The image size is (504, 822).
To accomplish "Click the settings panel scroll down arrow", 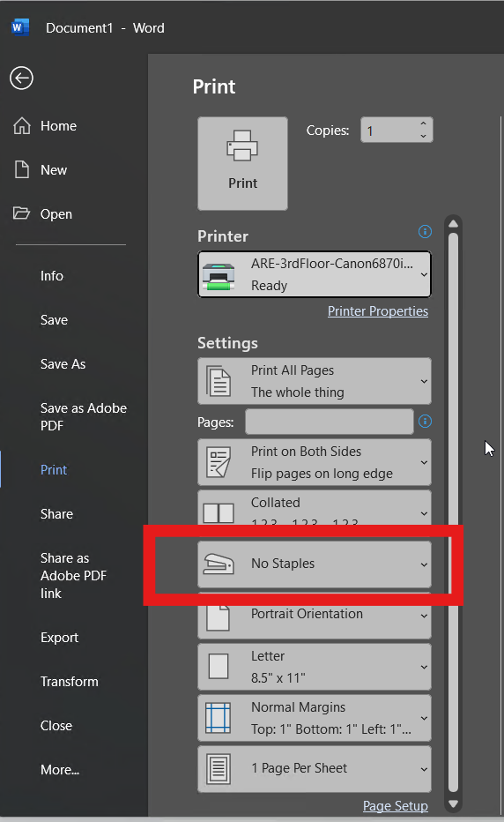I will pos(454,803).
